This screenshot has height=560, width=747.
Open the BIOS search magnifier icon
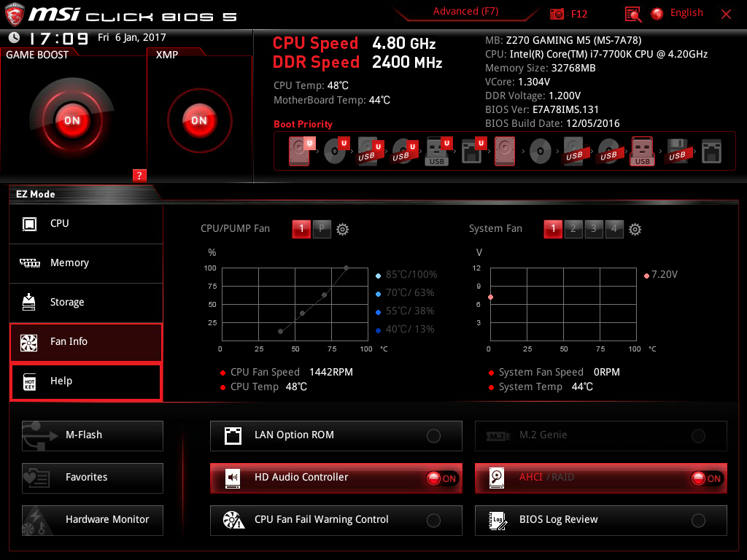pyautogui.click(x=632, y=14)
